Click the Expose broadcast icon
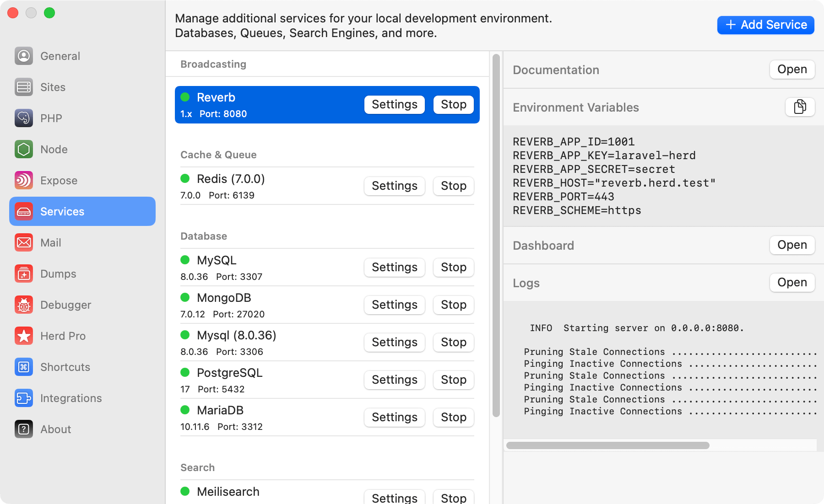The image size is (824, 504). click(x=24, y=180)
